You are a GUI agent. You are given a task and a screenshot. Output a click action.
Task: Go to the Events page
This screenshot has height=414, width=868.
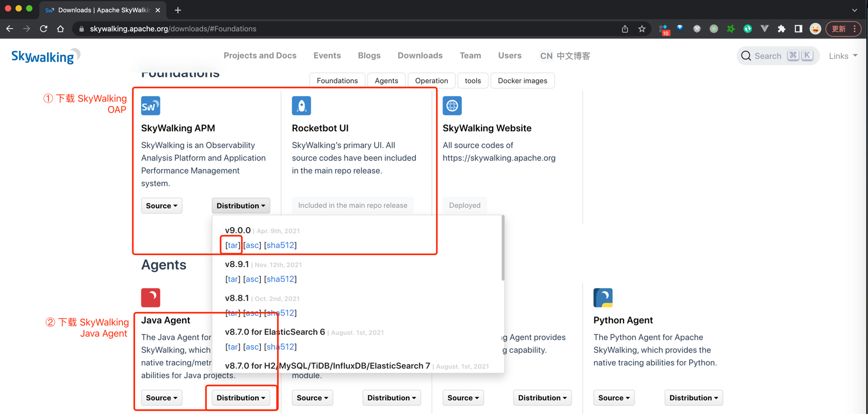[x=327, y=56]
